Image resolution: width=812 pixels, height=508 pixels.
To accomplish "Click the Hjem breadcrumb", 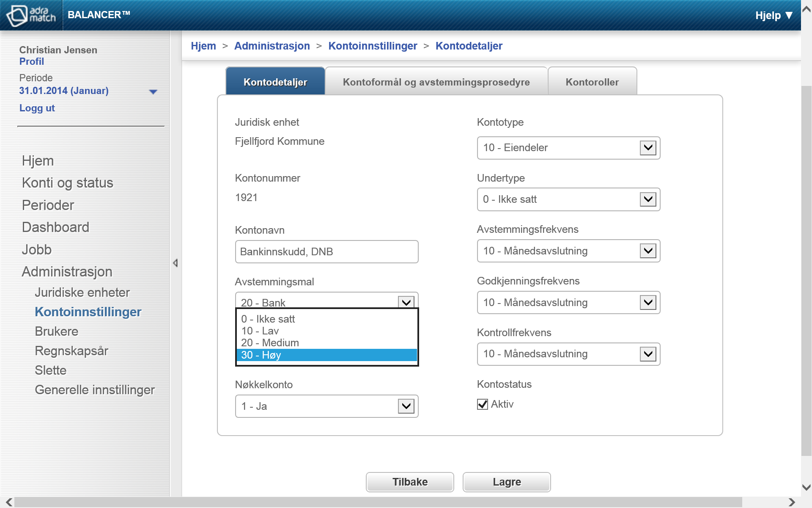I will click(203, 46).
